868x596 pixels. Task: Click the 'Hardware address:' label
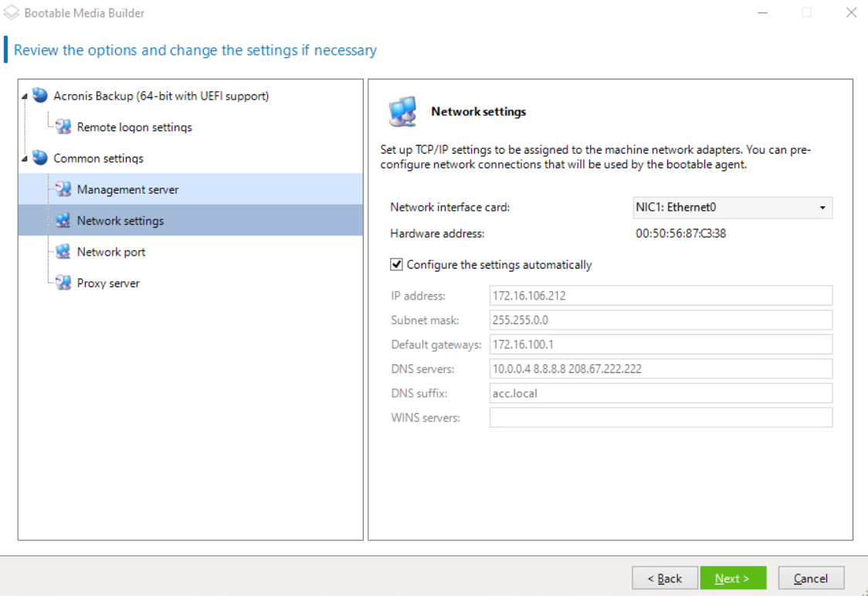437,233
